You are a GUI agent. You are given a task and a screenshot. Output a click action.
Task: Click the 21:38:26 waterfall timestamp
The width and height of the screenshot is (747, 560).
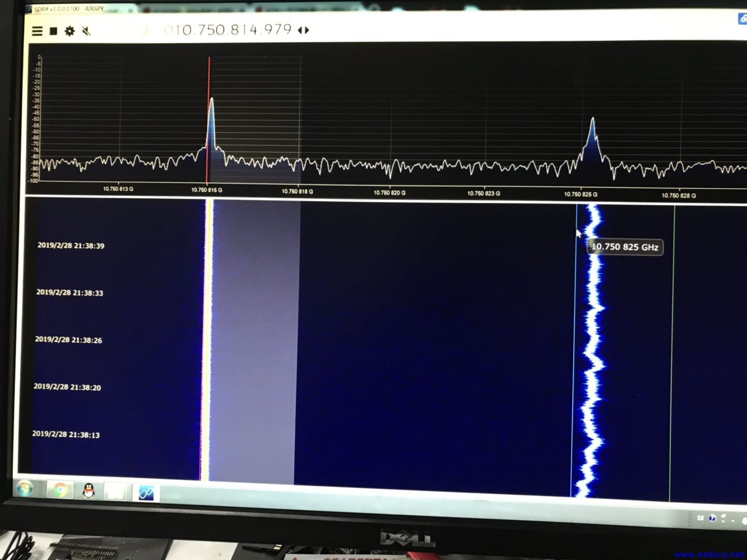click(68, 340)
